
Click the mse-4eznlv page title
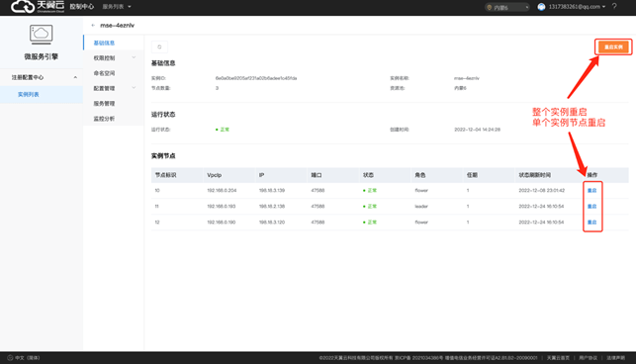tap(118, 25)
